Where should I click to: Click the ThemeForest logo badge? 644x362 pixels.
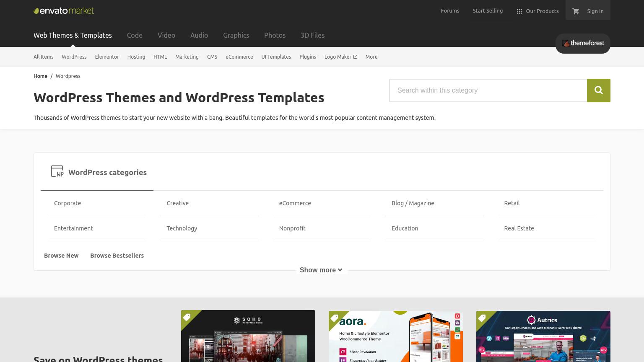click(583, 43)
